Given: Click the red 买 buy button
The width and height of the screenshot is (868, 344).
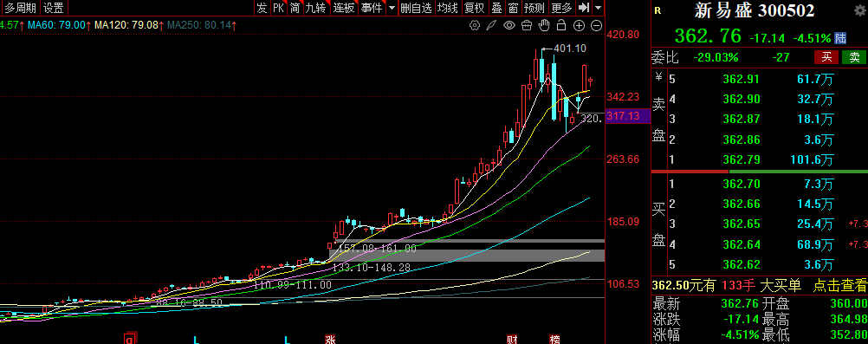Looking at the screenshot, I should pos(826,57).
